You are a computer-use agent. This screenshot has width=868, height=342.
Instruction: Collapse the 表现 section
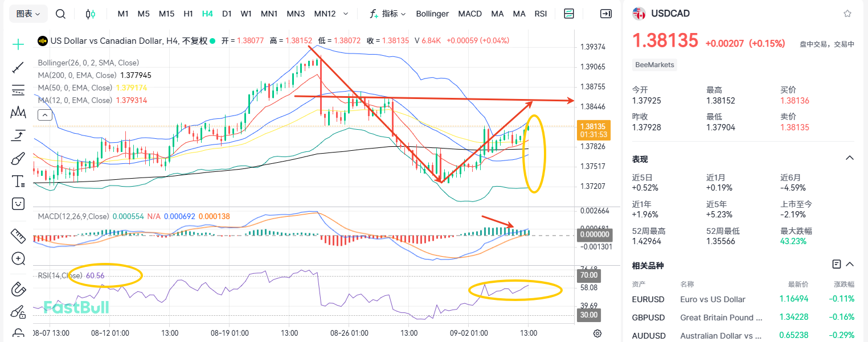point(850,158)
